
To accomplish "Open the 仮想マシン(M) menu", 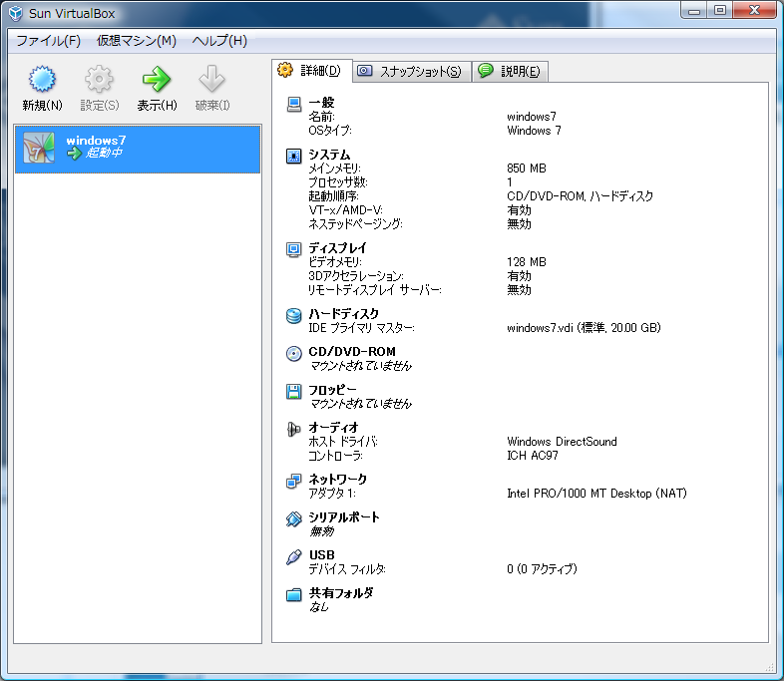I will point(137,41).
